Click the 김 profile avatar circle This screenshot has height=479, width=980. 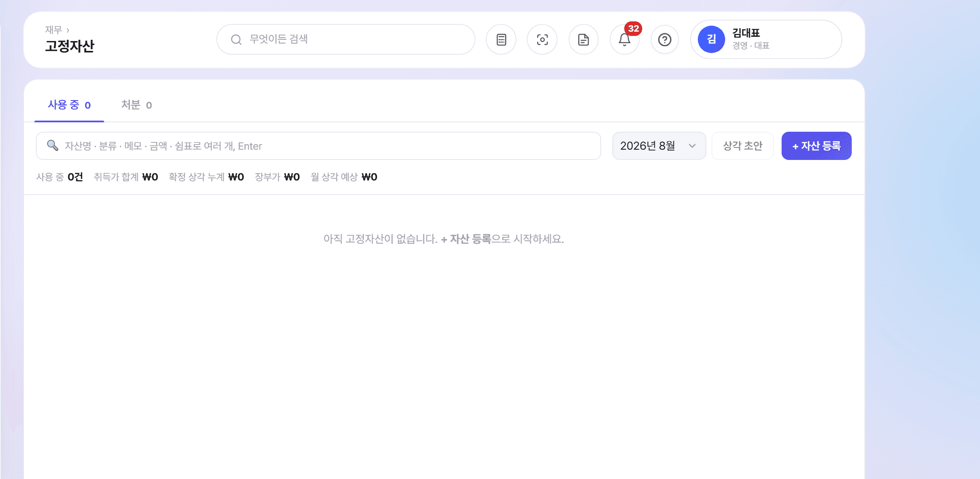click(711, 39)
